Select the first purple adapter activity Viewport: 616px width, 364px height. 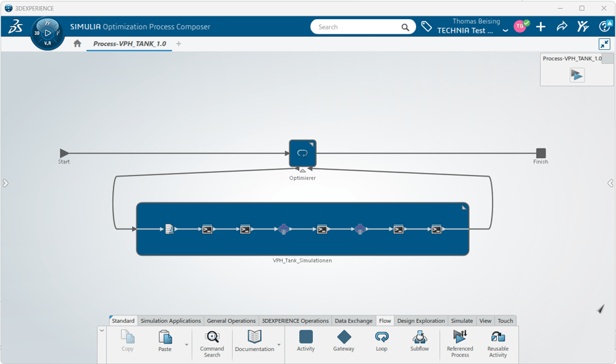[x=283, y=229]
